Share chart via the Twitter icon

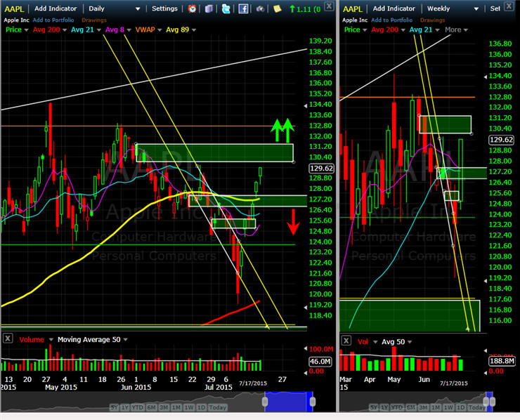click(226, 8)
